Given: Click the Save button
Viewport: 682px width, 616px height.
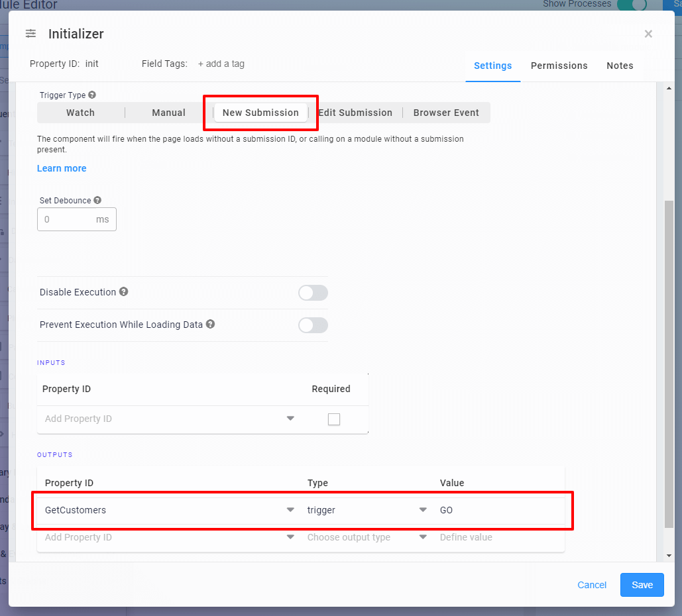Looking at the screenshot, I should (642, 585).
